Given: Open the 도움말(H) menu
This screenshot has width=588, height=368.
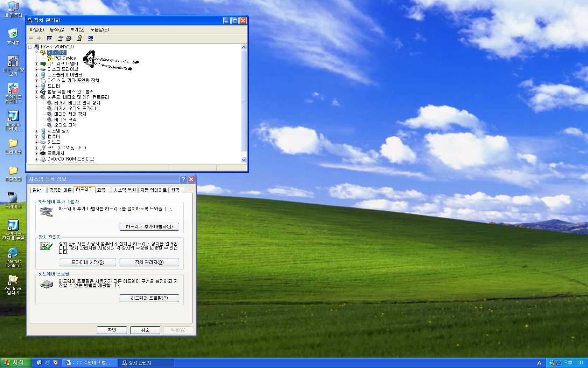Looking at the screenshot, I should click(x=100, y=29).
